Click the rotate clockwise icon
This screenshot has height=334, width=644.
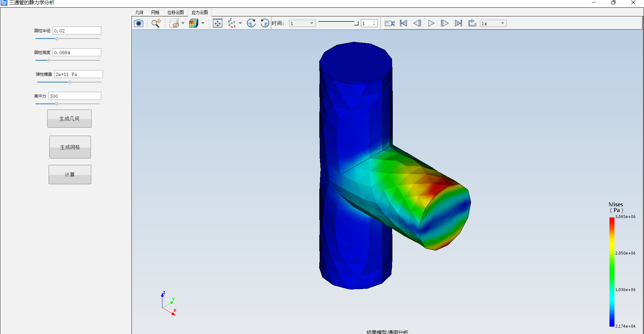click(x=251, y=23)
